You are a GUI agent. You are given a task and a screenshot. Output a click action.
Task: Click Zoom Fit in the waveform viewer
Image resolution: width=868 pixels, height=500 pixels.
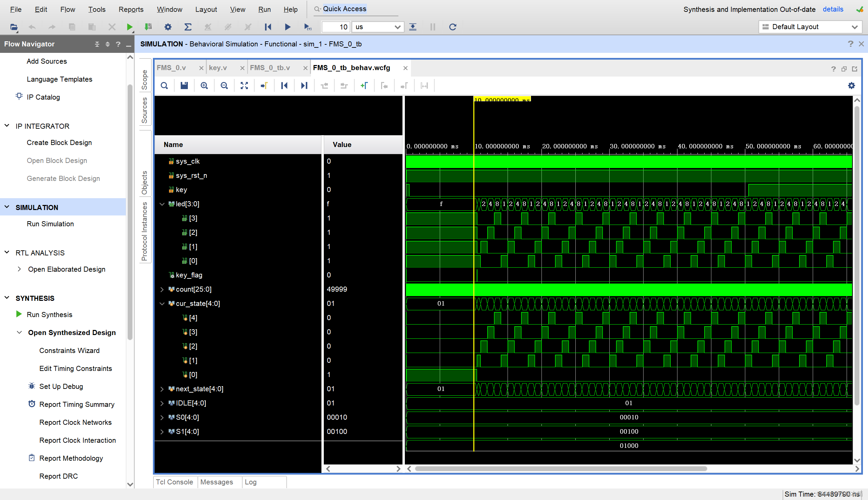tap(244, 85)
